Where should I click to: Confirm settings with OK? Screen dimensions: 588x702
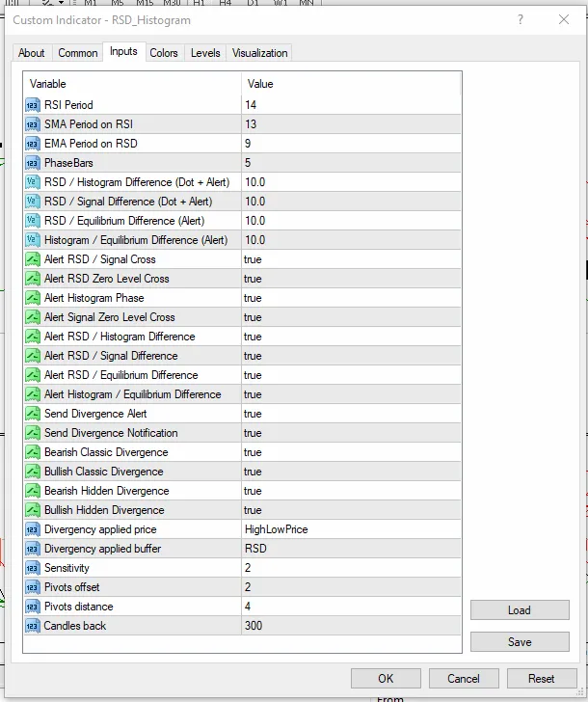click(386, 679)
